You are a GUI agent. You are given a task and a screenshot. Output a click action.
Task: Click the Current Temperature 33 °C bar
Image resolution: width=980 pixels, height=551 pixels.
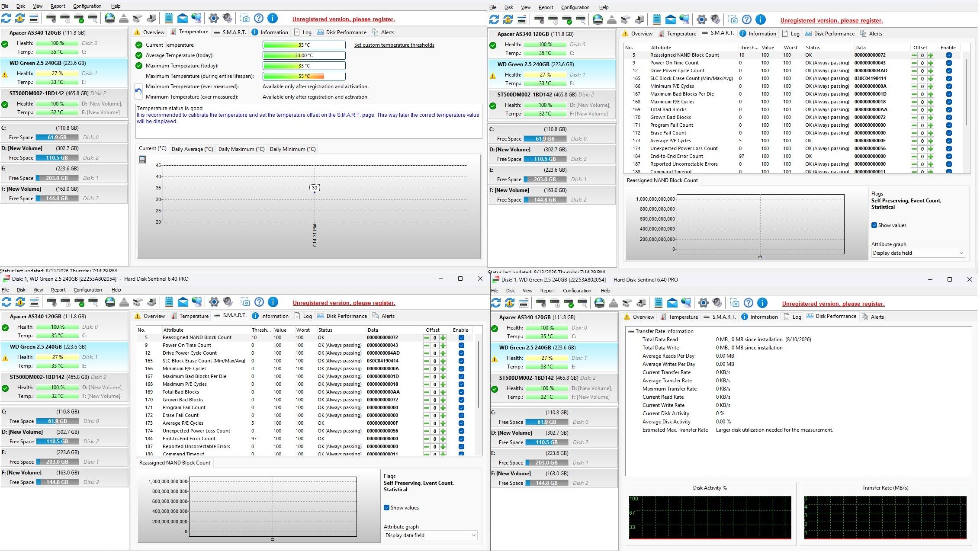304,45
